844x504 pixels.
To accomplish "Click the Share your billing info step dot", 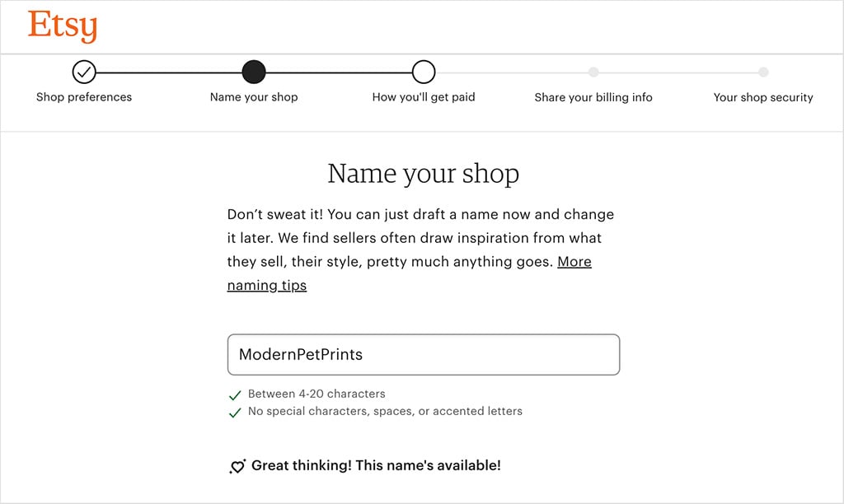I will coord(593,72).
